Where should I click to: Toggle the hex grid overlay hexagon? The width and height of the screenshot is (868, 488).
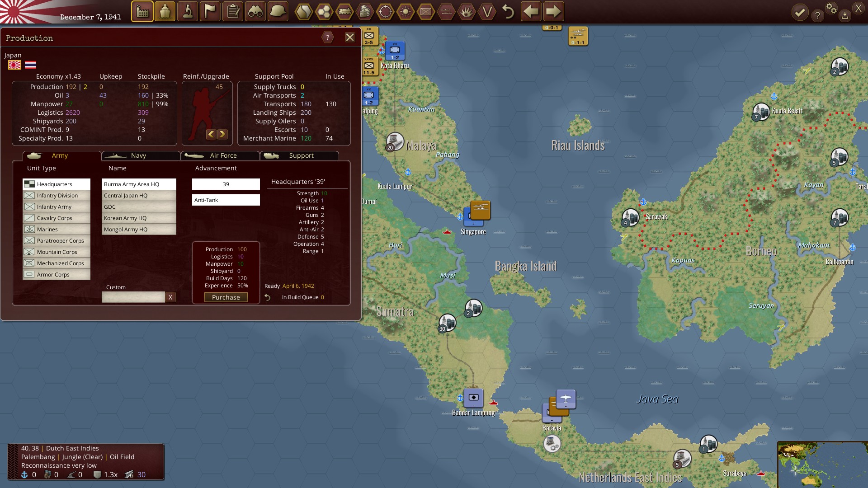(x=324, y=12)
